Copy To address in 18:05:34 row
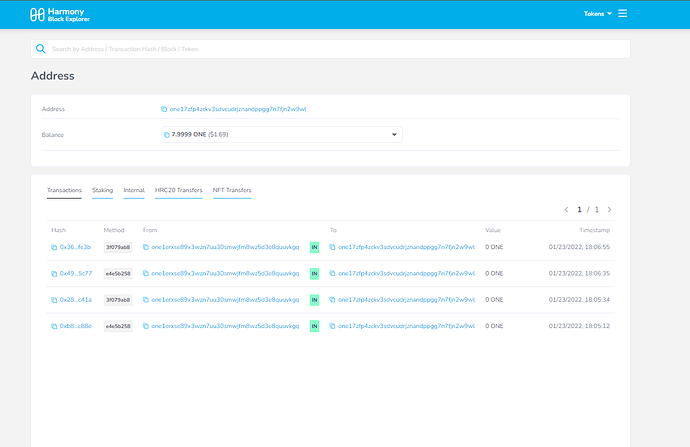The width and height of the screenshot is (690, 447). click(x=332, y=300)
